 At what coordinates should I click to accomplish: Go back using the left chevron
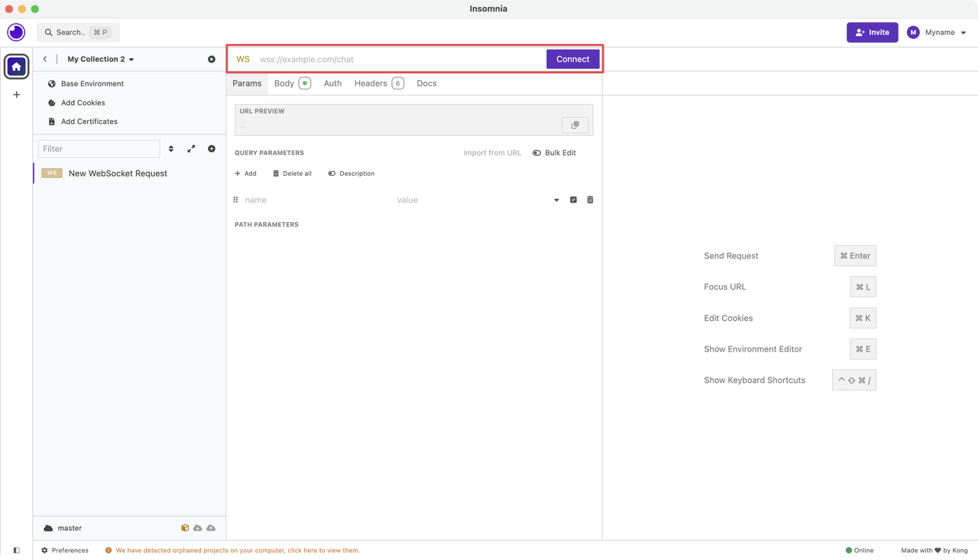(x=45, y=59)
